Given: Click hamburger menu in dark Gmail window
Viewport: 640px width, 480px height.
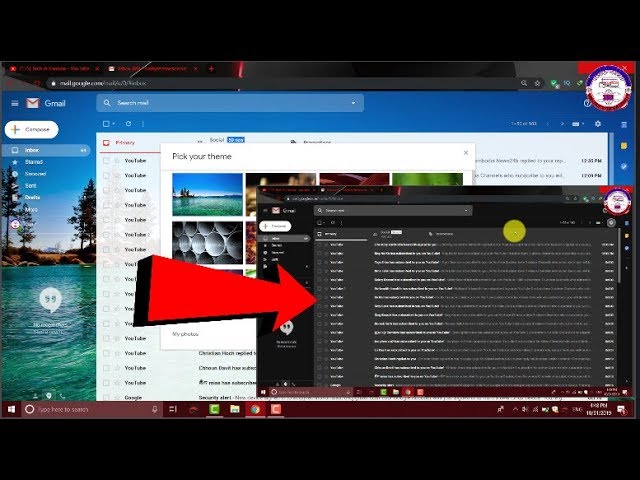Looking at the screenshot, I should 265,210.
